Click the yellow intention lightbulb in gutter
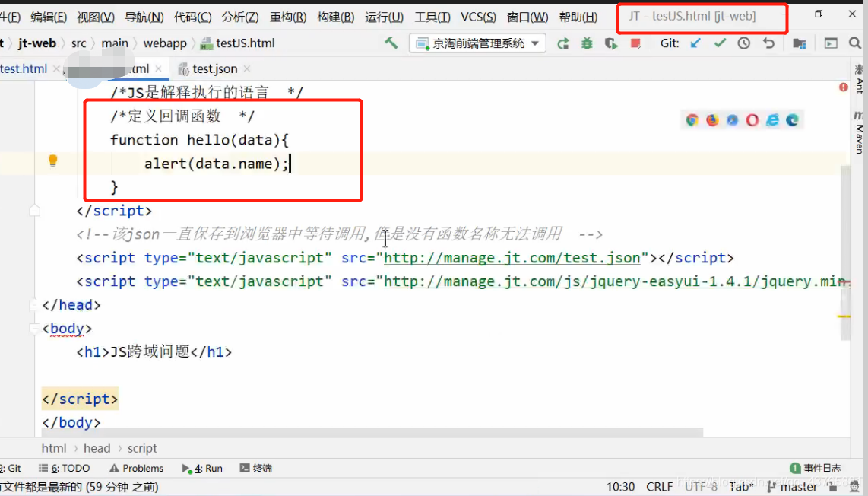The width and height of the screenshot is (868, 496). tap(52, 161)
